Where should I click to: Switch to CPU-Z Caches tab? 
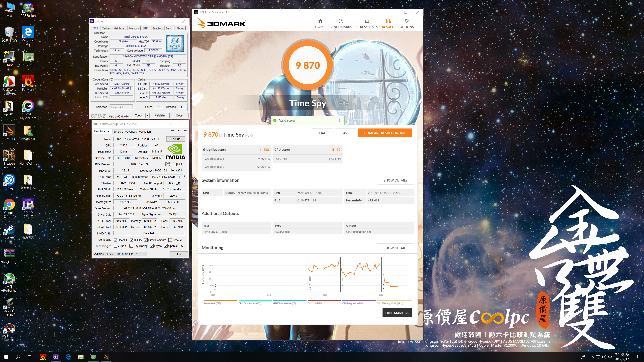[106, 28]
